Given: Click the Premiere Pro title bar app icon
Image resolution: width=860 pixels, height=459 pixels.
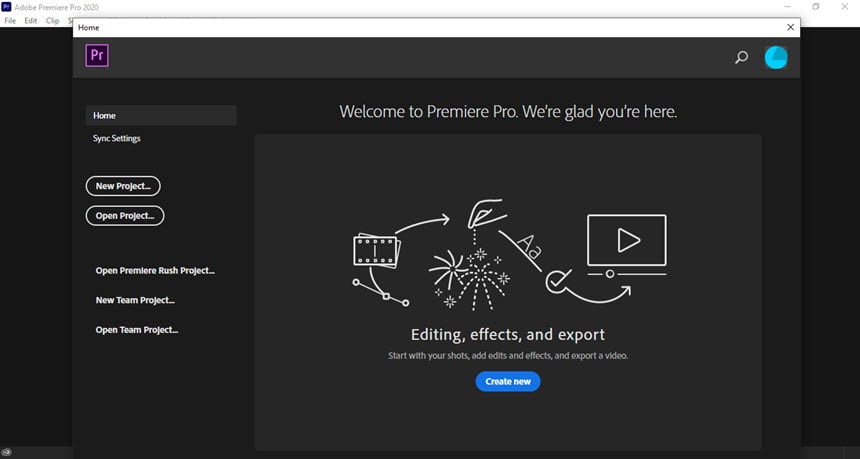Looking at the screenshot, I should point(6,7).
